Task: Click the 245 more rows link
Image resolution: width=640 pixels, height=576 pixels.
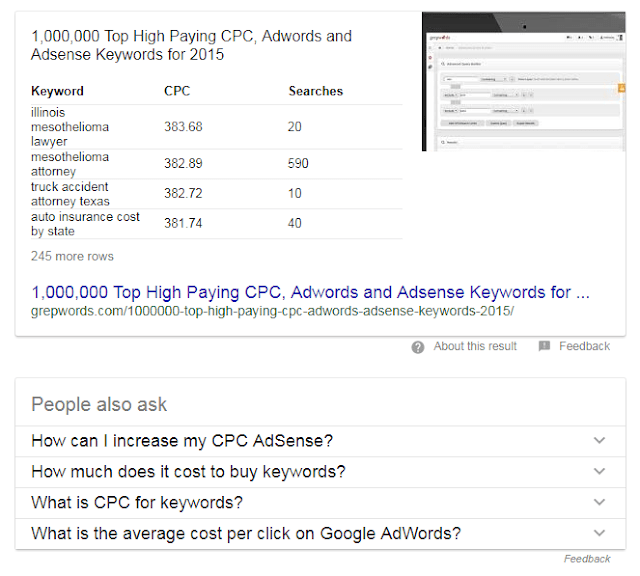Action: (72, 256)
